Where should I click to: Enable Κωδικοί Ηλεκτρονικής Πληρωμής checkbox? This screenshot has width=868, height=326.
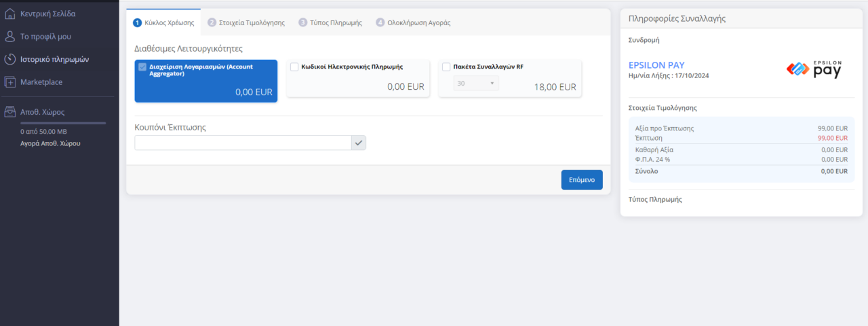294,67
